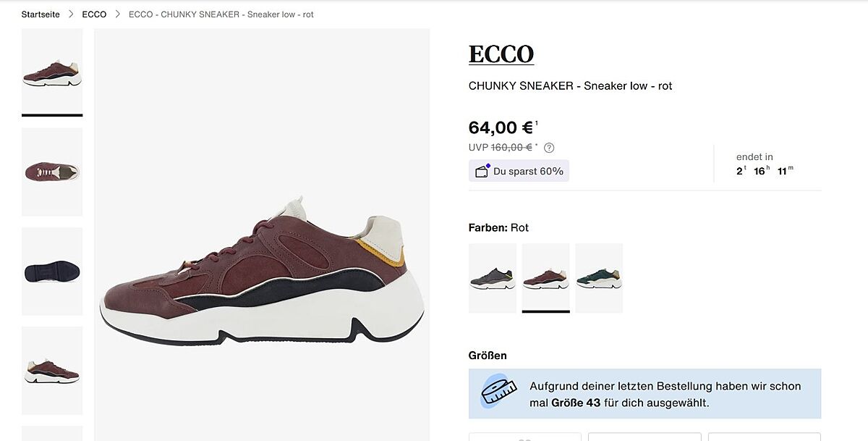The image size is (868, 441).
Task: Click the UVP question mark help icon
Action: point(549,148)
